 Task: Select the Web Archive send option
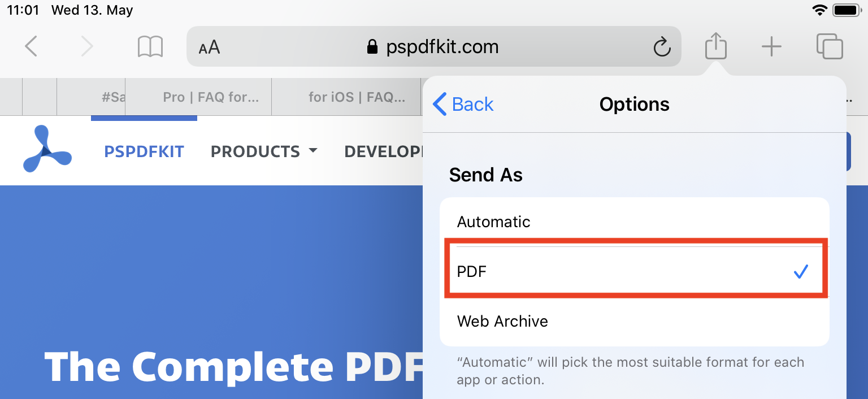634,321
